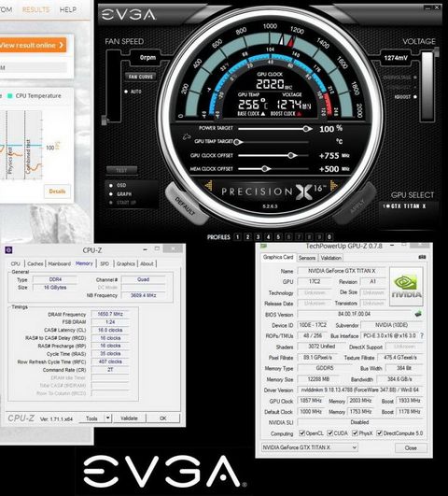This screenshot has height=496, width=448.
Task: Click the Validate button in CPU-Z
Action: 130,418
